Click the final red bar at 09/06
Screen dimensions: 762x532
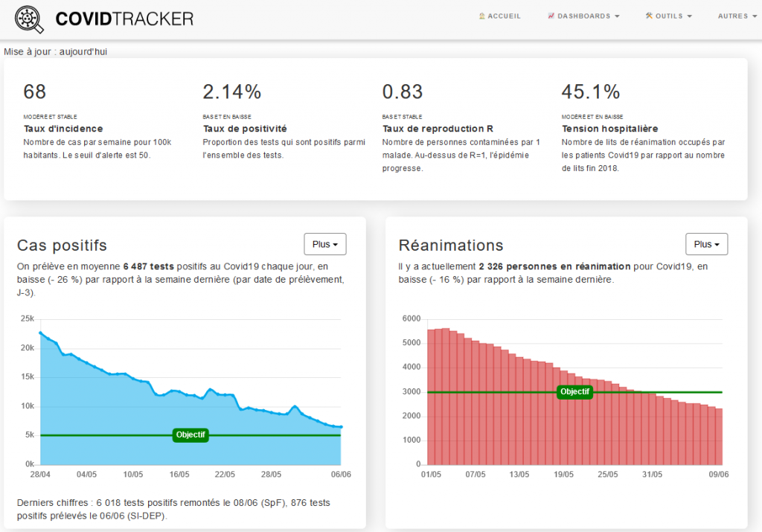click(720, 436)
